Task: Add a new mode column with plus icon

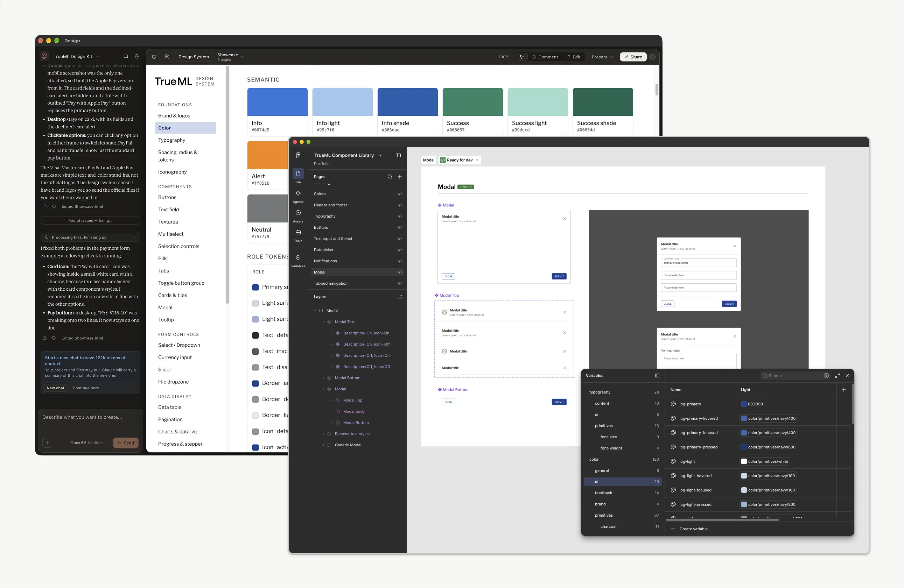Action: tap(843, 389)
